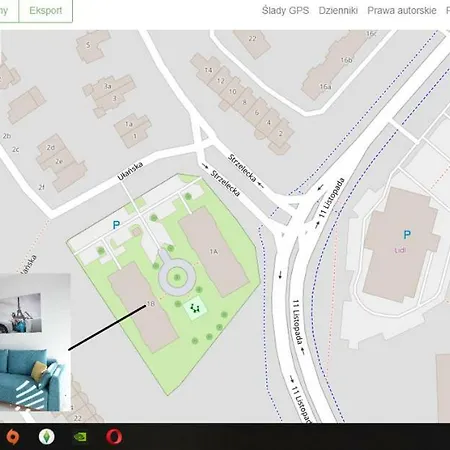Image resolution: width=450 pixels, height=450 pixels.
Task: Click the parking P icon near Ułańska
Action: [x=116, y=225]
